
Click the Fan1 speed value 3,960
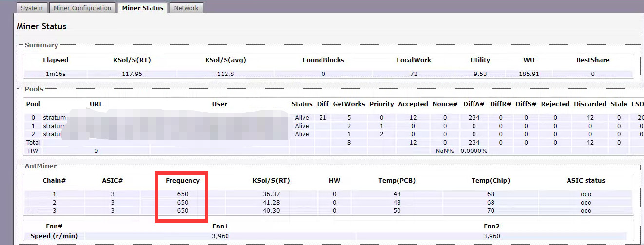click(220, 236)
